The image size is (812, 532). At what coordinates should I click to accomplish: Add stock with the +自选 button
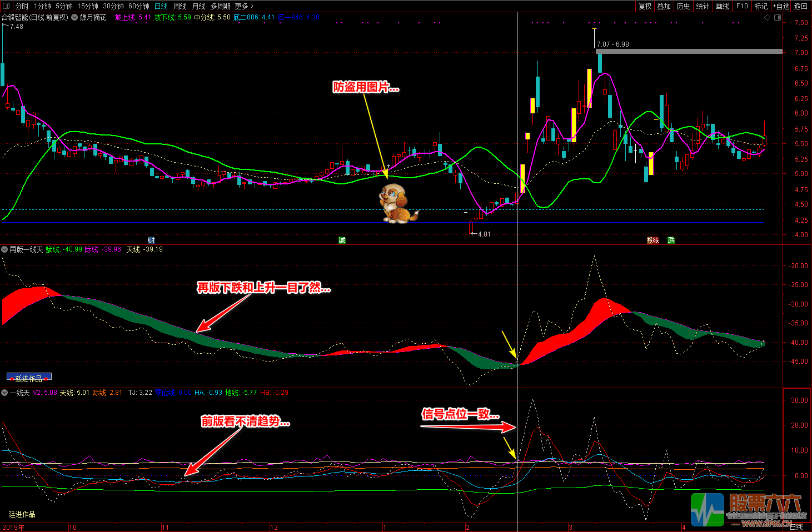[781, 6]
